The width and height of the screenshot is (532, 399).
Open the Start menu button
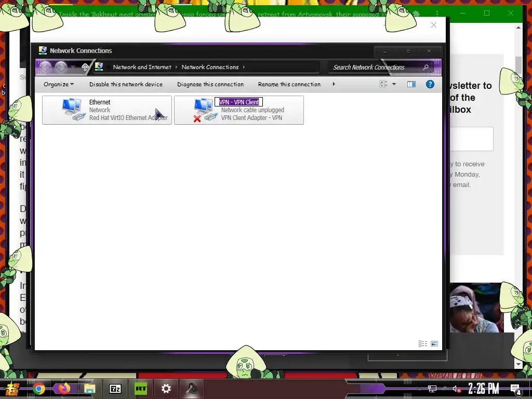pyautogui.click(x=12, y=389)
